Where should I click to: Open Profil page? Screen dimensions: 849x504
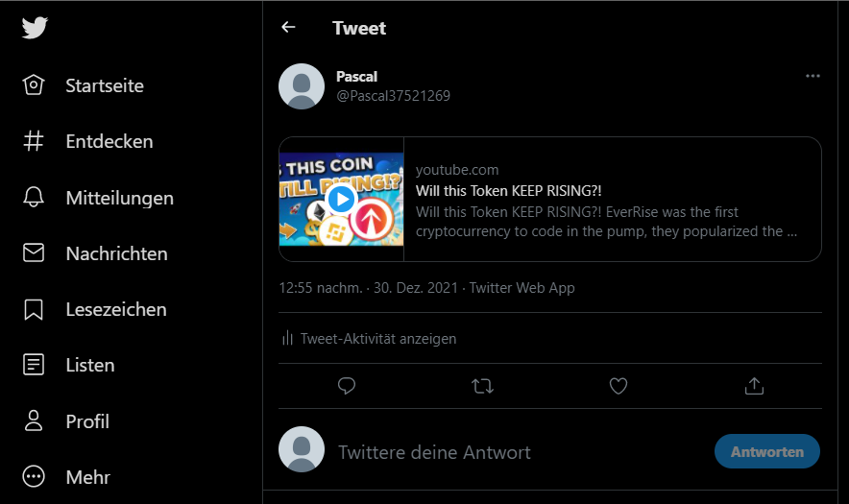tap(66, 421)
